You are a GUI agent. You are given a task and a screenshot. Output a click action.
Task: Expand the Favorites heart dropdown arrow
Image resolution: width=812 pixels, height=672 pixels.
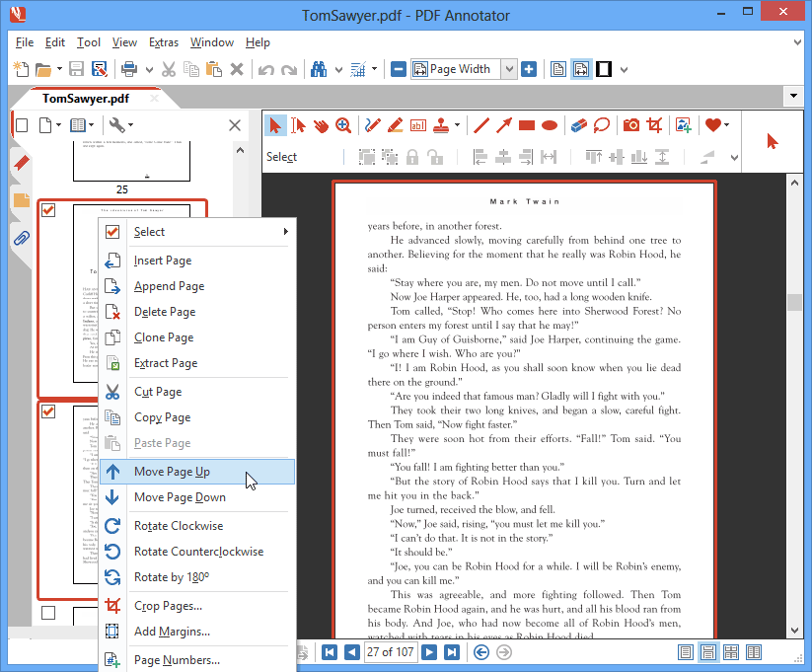tap(726, 125)
